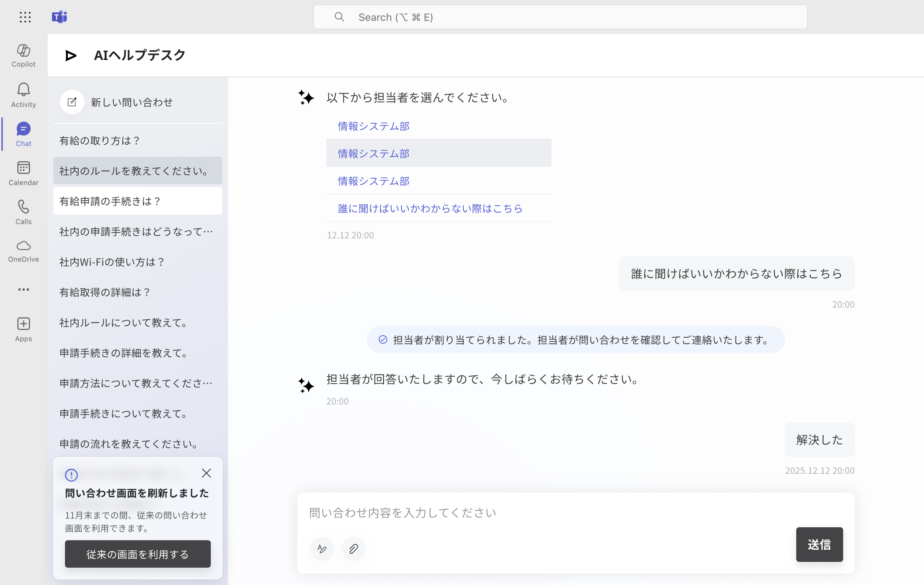Open history item 申請の流れを教えてください。
This screenshot has height=585, width=924.
[x=138, y=443]
